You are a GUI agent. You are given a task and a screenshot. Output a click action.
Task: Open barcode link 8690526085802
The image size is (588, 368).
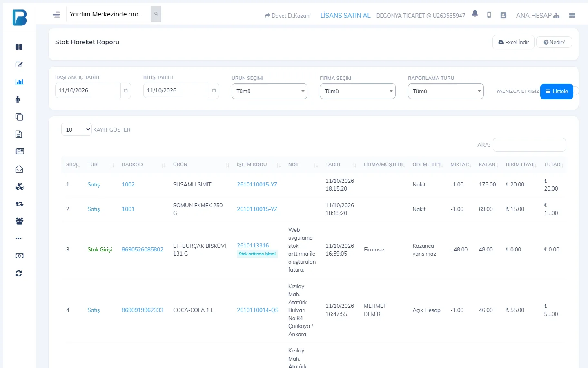(143, 249)
